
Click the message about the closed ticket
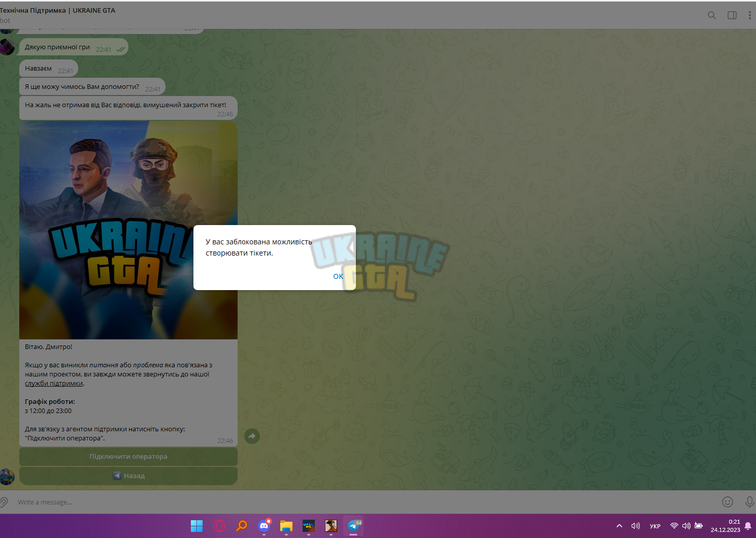coord(128,108)
